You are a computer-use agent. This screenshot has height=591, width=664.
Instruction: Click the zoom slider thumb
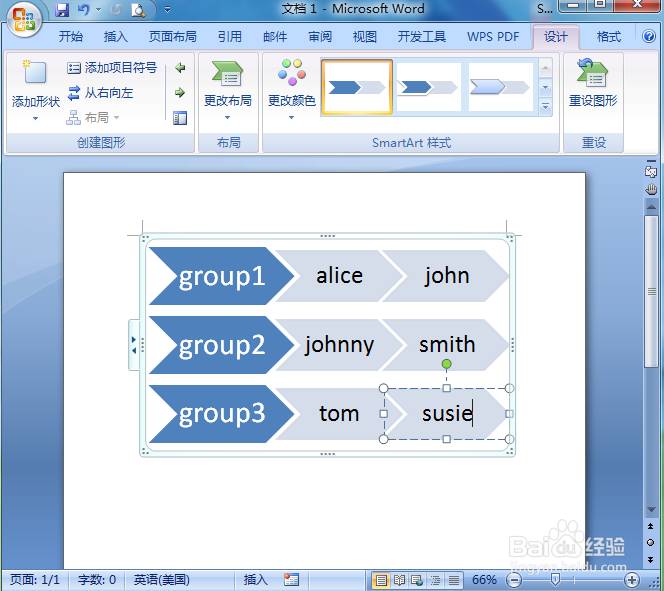point(556,579)
